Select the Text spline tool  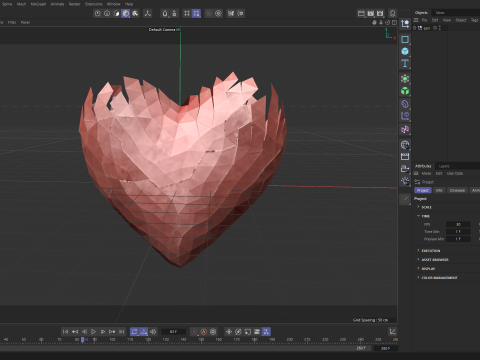click(x=405, y=63)
